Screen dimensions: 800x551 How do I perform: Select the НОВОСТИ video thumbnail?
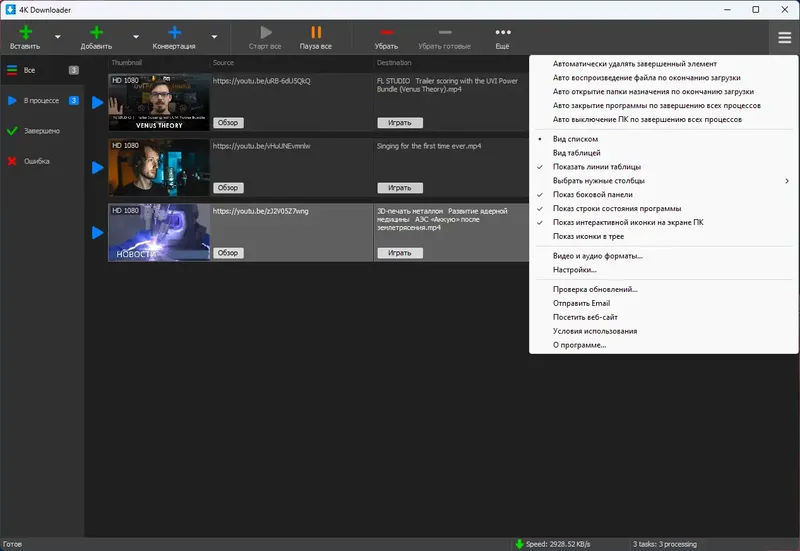click(159, 233)
